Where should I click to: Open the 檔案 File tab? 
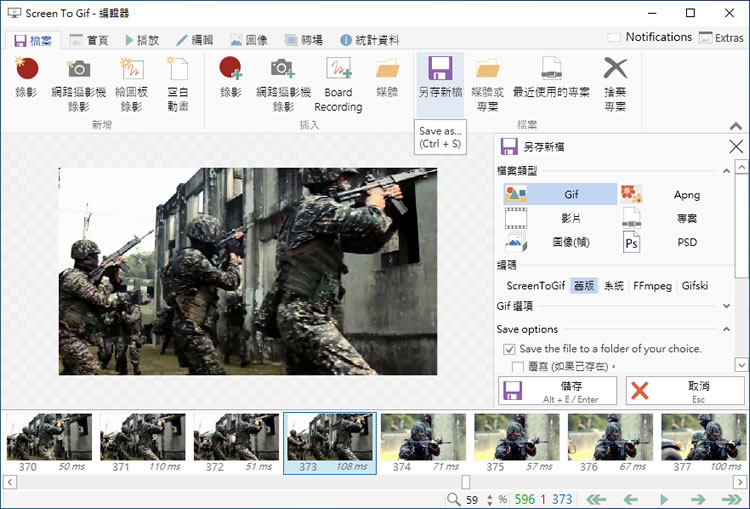33,41
